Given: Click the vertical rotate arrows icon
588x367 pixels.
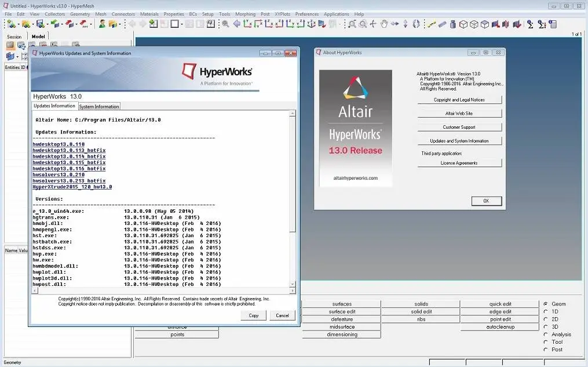Looking at the screenshot, I should pyautogui.click(x=406, y=24).
